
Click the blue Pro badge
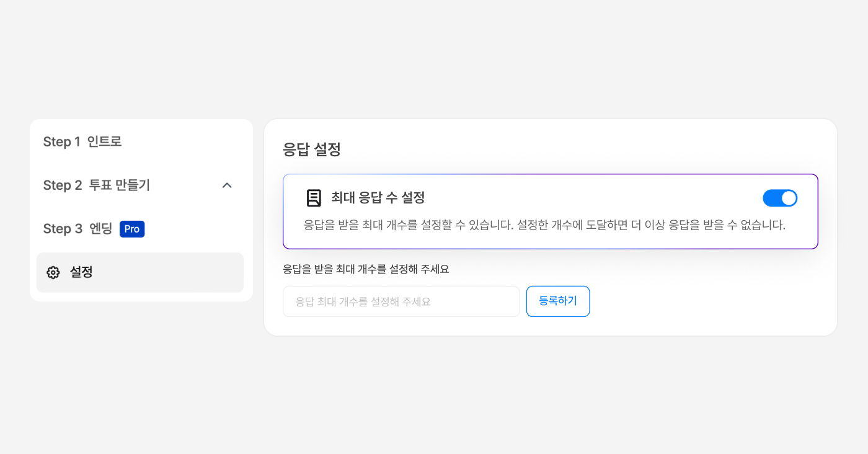click(132, 229)
